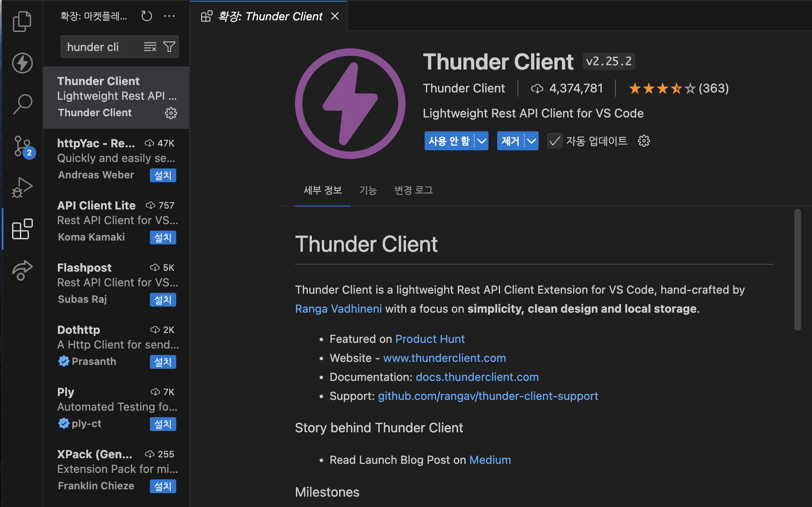Viewport: 812px width, 507px height.
Task: Select the Thunder Client lightning icon in Activity Bar
Action: pyautogui.click(x=22, y=63)
